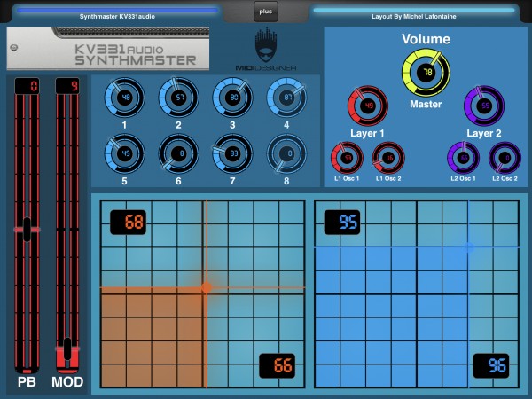Screen dimensions: 532x399
Task: Click knob 2 showing 57
Action: click(178, 98)
